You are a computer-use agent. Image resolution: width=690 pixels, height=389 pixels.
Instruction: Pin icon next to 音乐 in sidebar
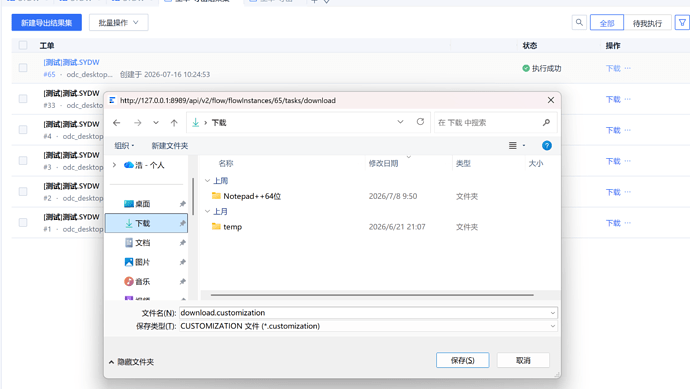182,281
